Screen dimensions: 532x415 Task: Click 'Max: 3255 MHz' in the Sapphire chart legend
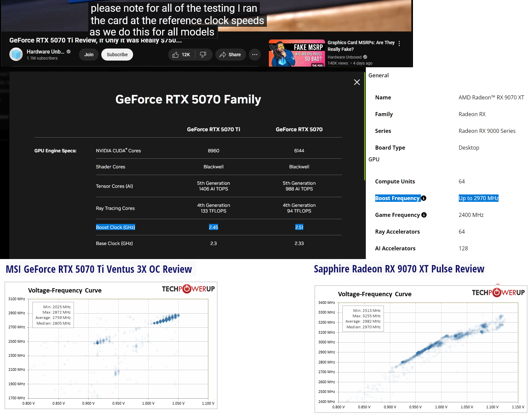[366, 316]
